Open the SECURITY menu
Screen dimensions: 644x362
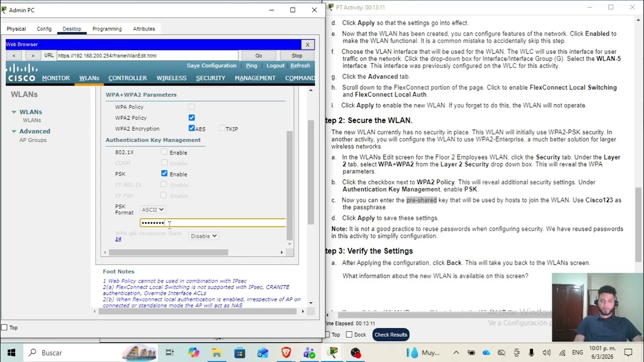click(x=210, y=78)
